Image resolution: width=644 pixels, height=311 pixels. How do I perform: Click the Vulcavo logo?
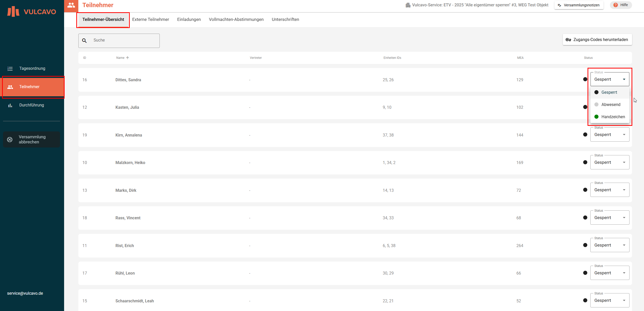tap(32, 11)
